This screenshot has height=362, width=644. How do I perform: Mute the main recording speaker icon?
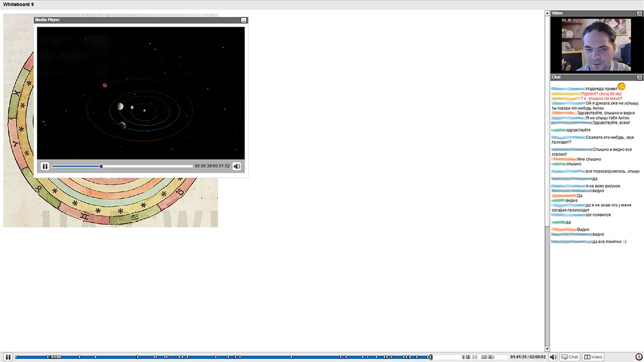coord(553,357)
